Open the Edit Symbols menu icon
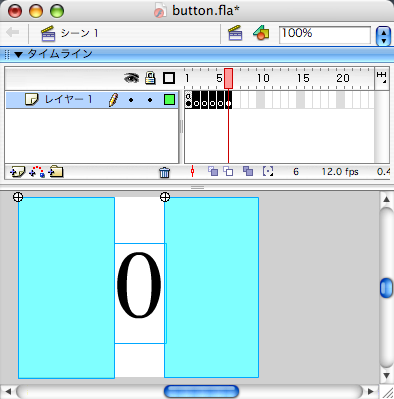Image resolution: width=394 pixels, height=399 pixels. pos(261,33)
